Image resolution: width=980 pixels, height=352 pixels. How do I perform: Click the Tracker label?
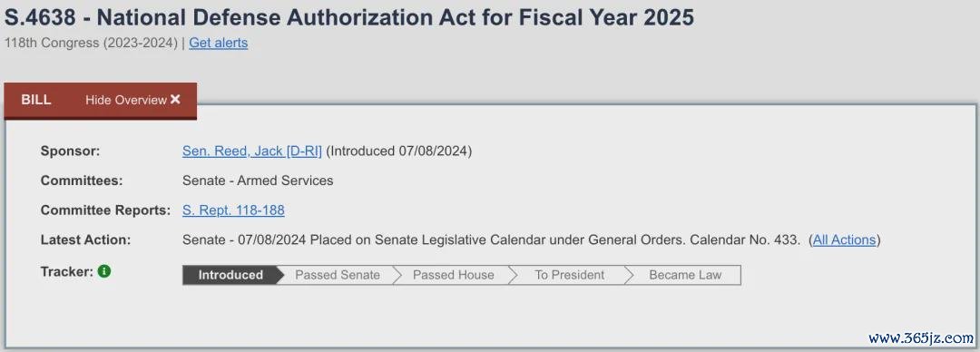pyautogui.click(x=67, y=272)
